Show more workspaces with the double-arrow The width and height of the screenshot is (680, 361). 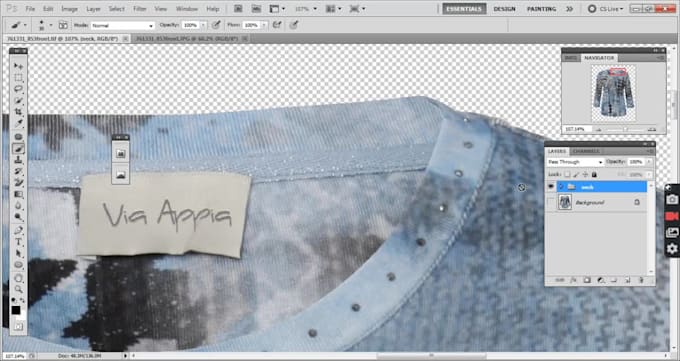[x=569, y=9]
